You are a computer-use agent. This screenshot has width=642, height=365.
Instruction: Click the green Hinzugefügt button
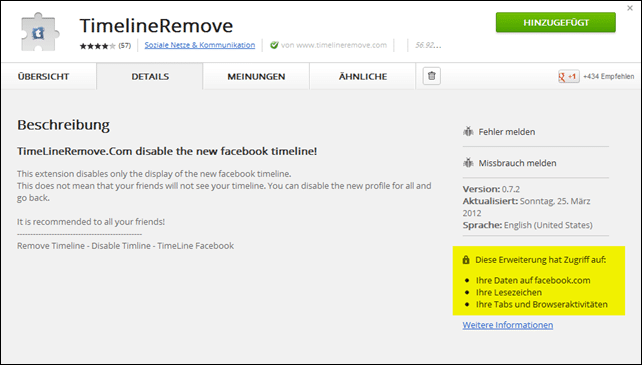556,23
